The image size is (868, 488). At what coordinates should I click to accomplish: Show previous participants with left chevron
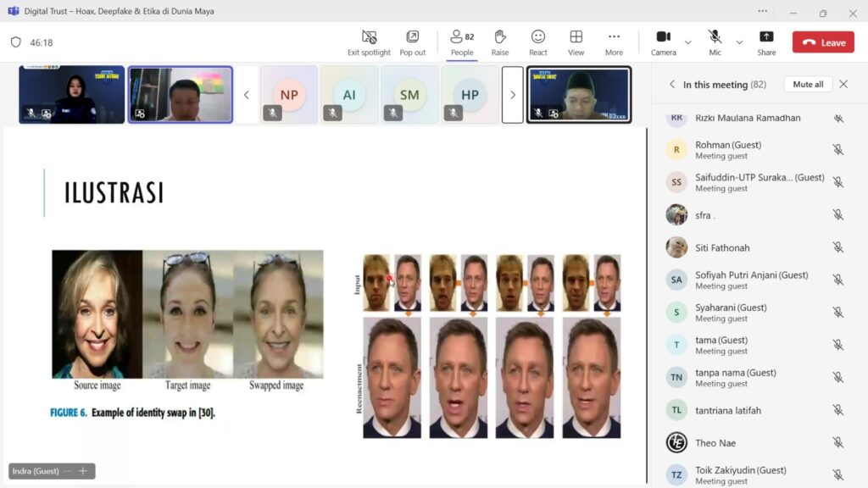[247, 95]
